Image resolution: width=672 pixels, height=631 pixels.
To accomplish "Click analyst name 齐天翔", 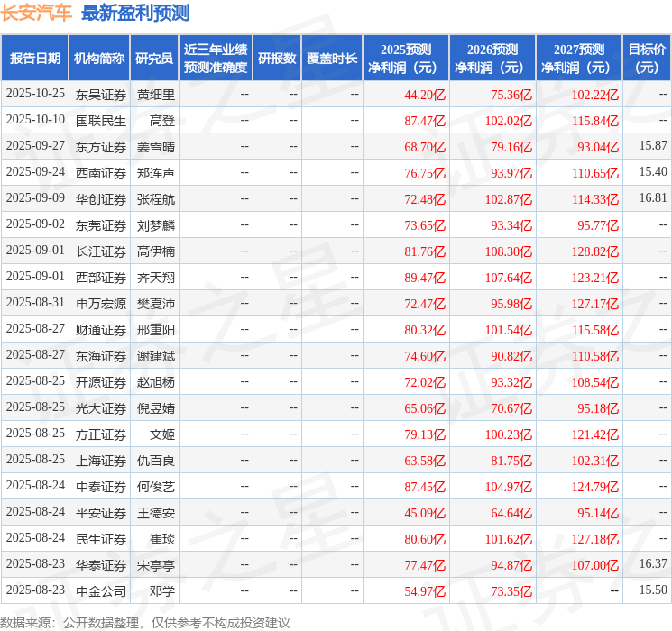I will point(156,278).
